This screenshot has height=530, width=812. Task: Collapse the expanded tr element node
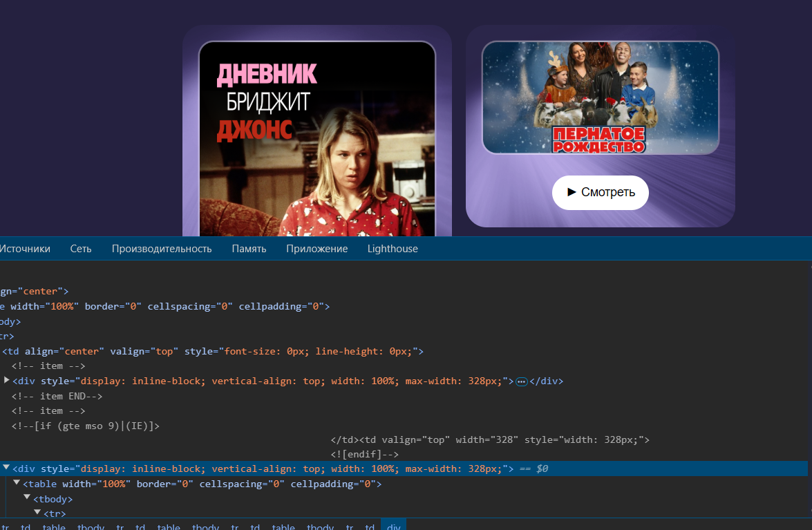37,513
